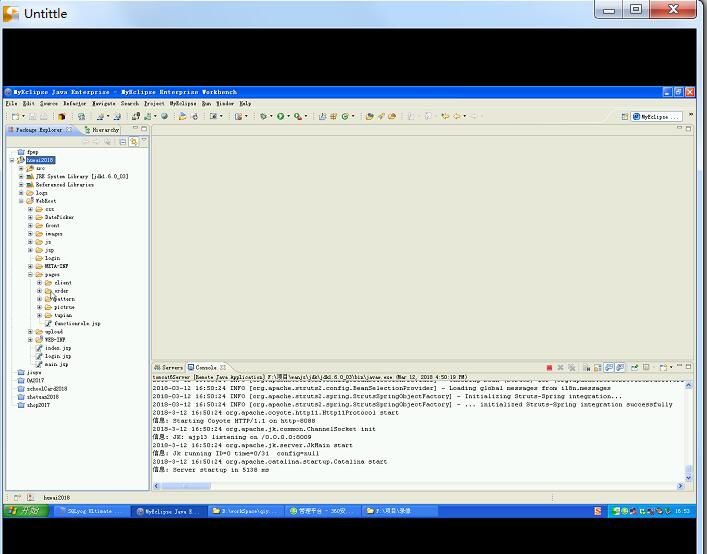Switch to SQLyog Ultimate taskbar button
The height and width of the screenshot is (554, 707).
click(92, 511)
